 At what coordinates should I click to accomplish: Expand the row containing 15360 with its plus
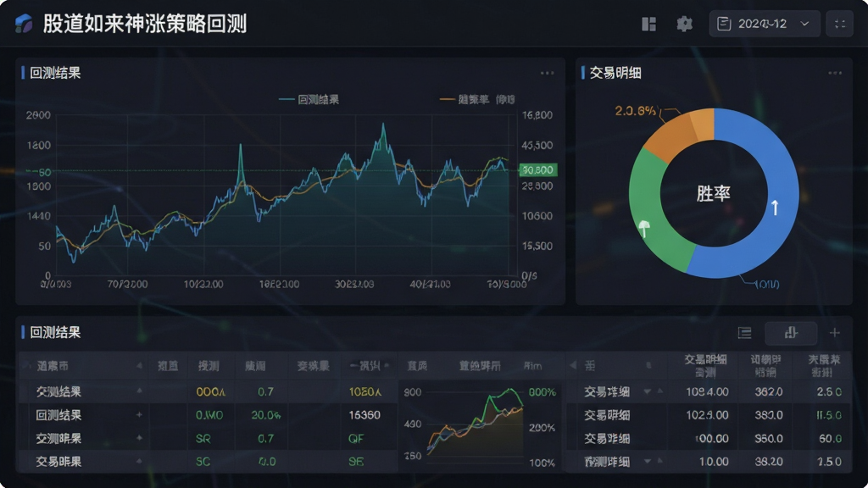(x=140, y=414)
